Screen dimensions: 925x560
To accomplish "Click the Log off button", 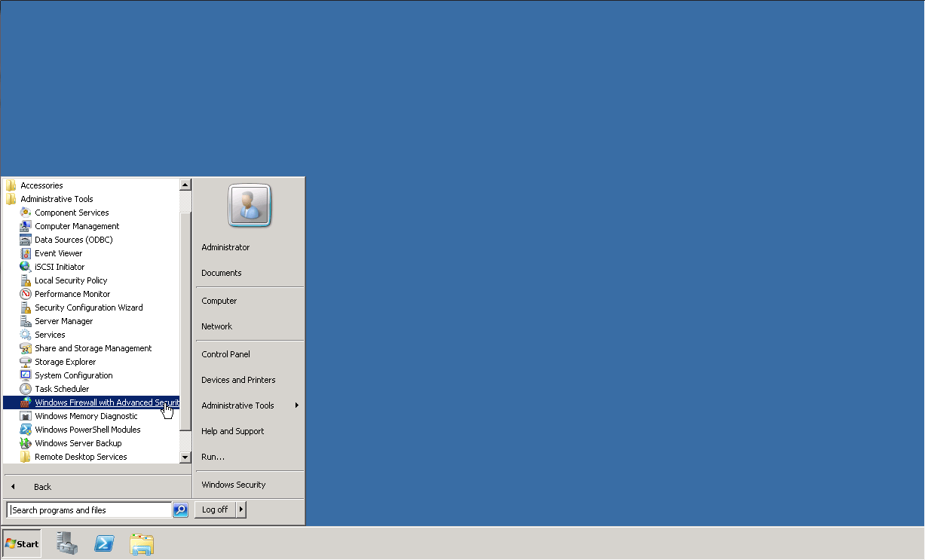I will (x=215, y=510).
